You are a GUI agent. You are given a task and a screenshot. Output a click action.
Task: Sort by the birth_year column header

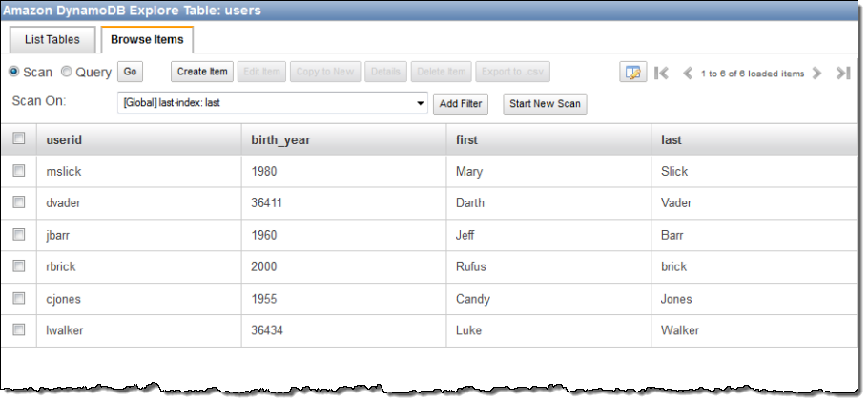pos(281,139)
